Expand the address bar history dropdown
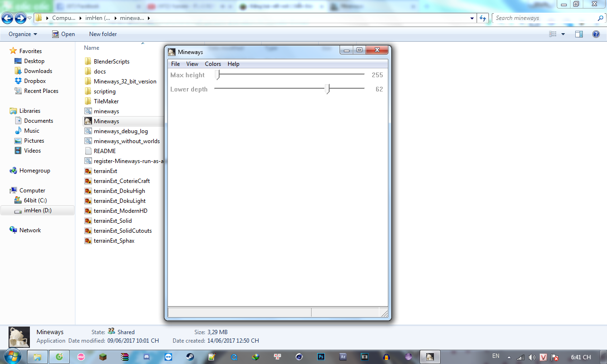This screenshot has height=364, width=607. (x=472, y=18)
